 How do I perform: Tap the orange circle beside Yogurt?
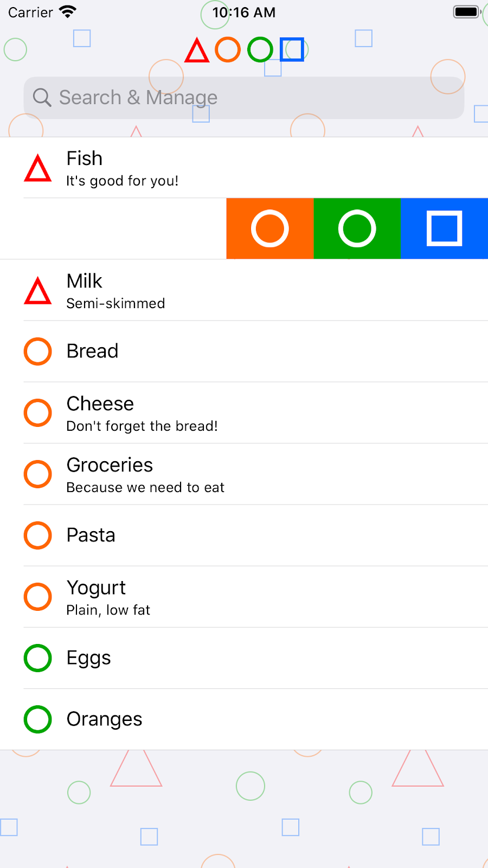38,597
